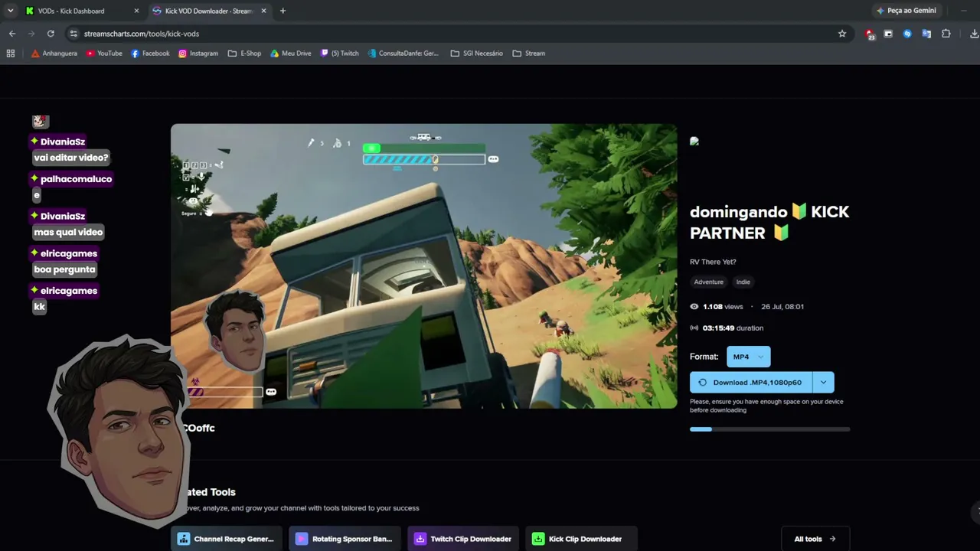Image resolution: width=980 pixels, height=551 pixels.
Task: Open the YouTube bookmark
Action: pyautogui.click(x=104, y=54)
